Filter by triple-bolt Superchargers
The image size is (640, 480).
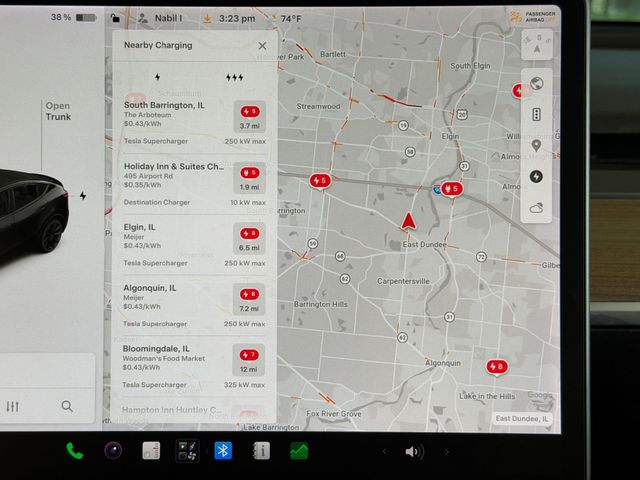(235, 77)
